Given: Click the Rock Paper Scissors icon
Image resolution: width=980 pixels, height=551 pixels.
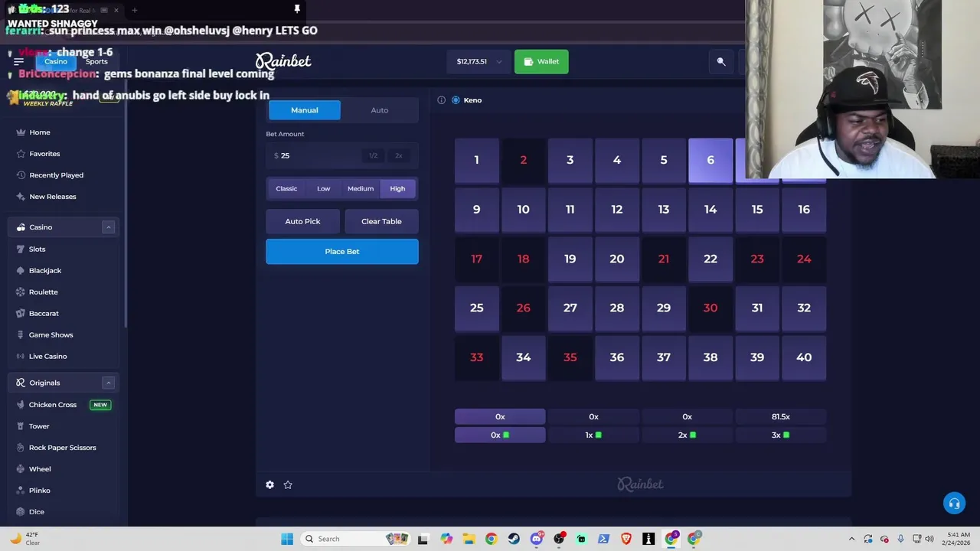Looking at the screenshot, I should click(x=21, y=448).
